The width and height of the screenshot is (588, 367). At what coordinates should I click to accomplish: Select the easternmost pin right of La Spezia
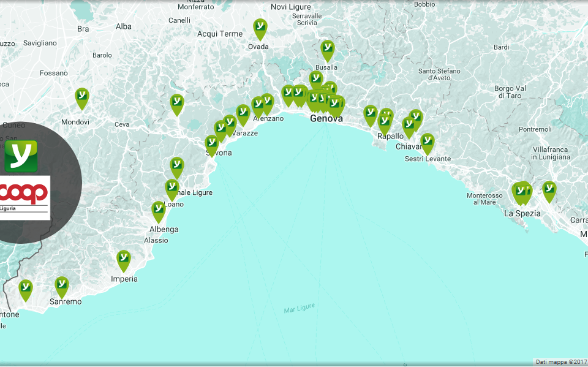pos(549,190)
